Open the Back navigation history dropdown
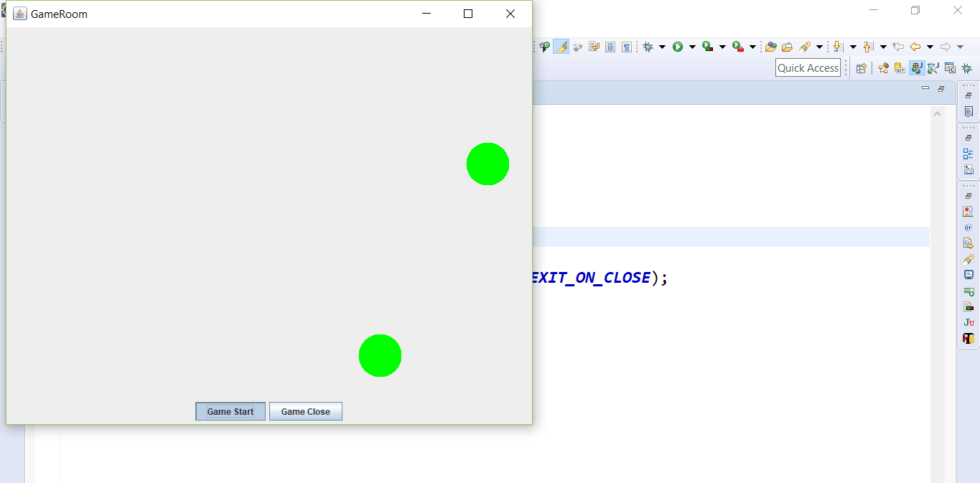This screenshot has width=980, height=483. point(930,46)
